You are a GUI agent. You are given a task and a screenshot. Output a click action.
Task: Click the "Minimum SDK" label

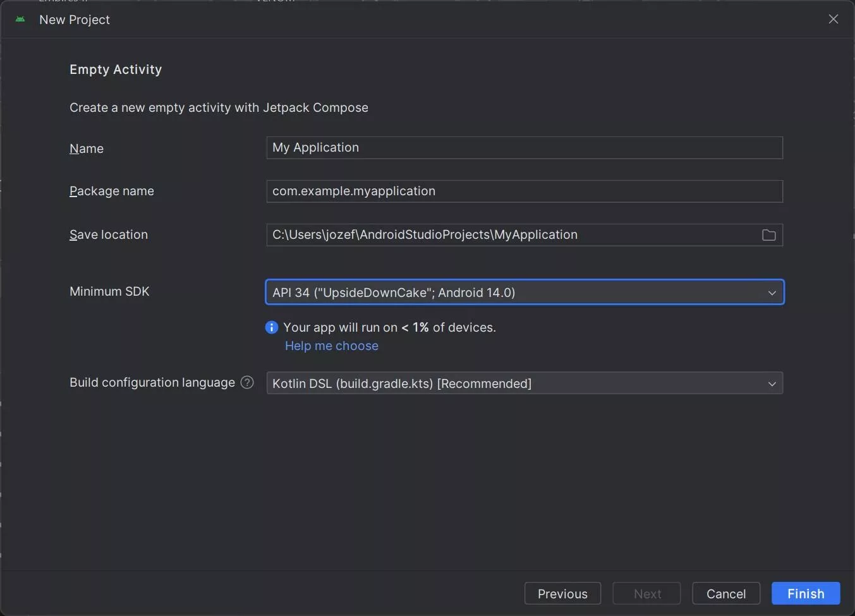pos(109,291)
